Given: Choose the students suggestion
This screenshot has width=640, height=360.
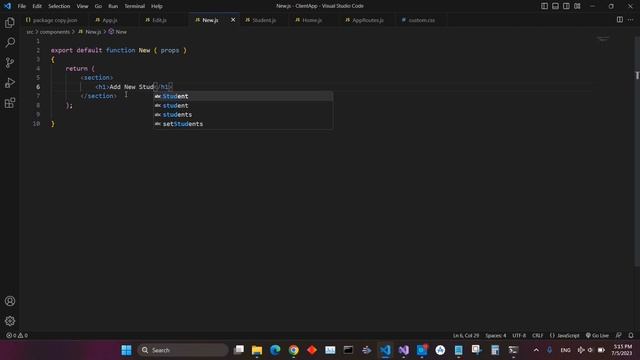Looking at the screenshot, I should [x=243, y=115].
